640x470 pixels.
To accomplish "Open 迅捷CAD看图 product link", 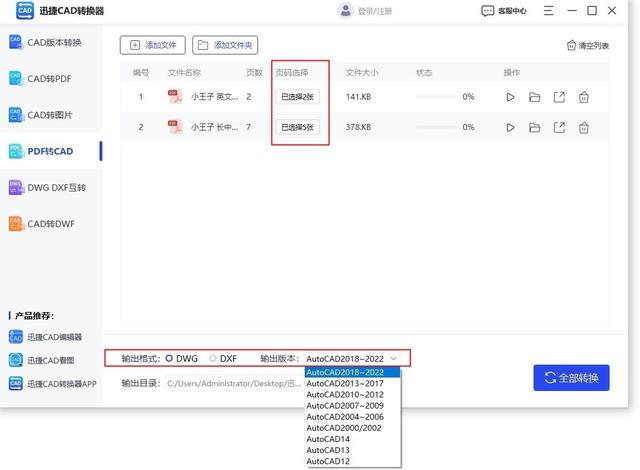I will pyautogui.click(x=42, y=360).
